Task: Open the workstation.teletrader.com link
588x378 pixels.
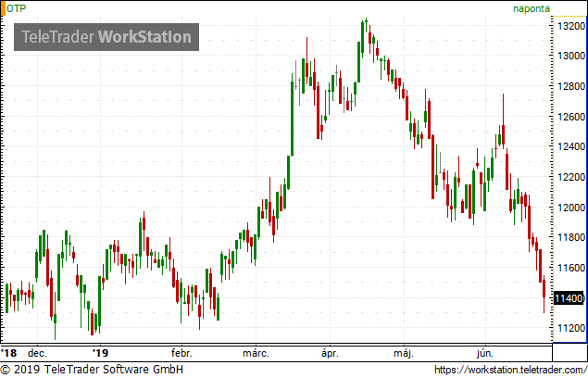Action: pos(511,370)
